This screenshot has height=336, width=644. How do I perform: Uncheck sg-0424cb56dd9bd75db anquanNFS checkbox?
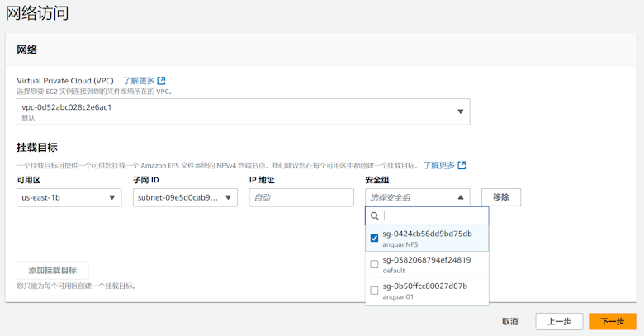pos(374,239)
